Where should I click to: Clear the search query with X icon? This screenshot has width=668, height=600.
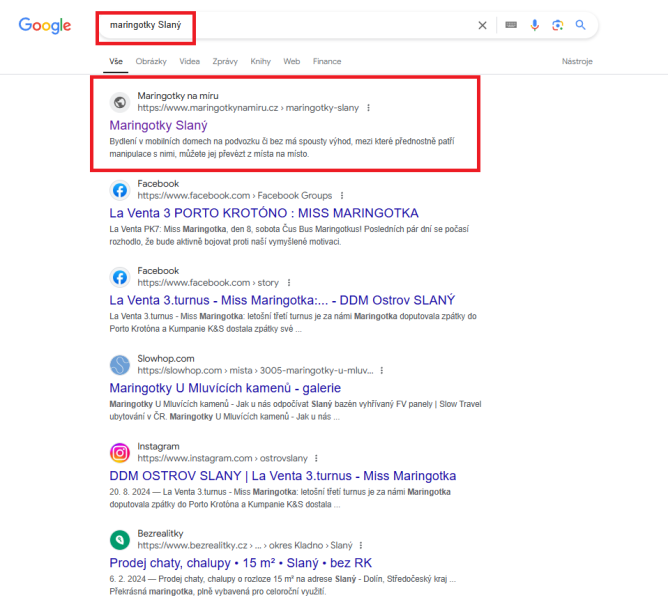(x=482, y=26)
